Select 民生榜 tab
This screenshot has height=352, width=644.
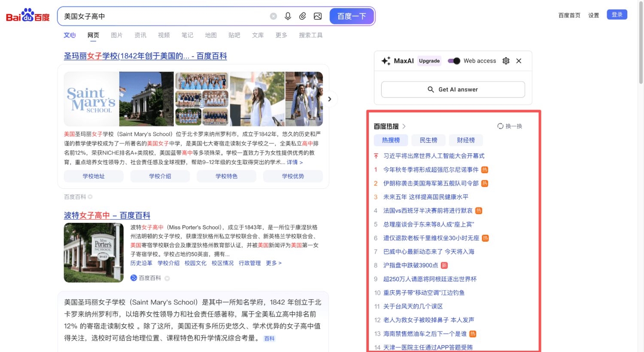(428, 140)
